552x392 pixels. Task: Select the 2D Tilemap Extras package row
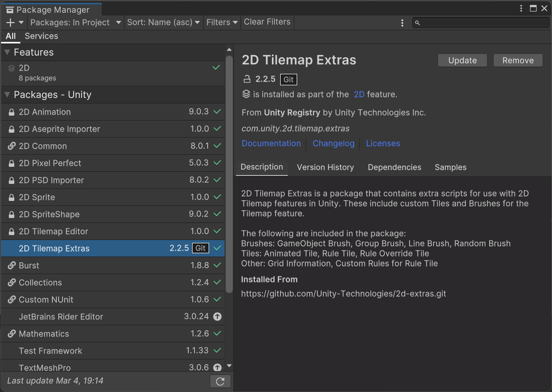(x=113, y=249)
